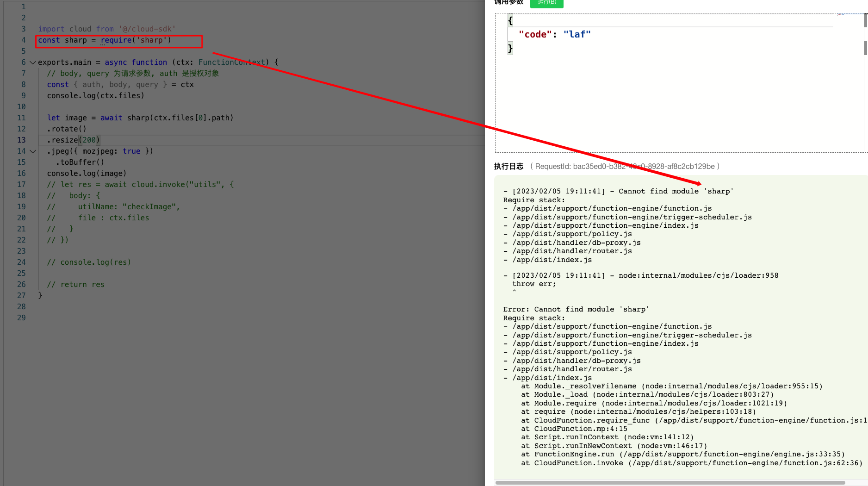Click the "code" key in the JSON parameters
The image size is (868, 486).
point(535,34)
